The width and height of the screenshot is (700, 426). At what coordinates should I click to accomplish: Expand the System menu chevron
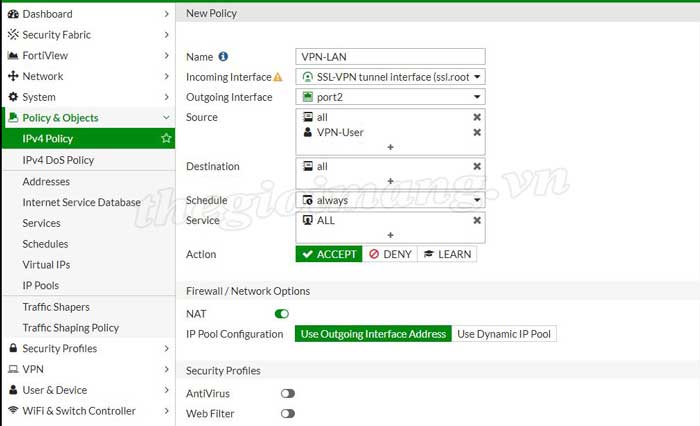click(166, 97)
